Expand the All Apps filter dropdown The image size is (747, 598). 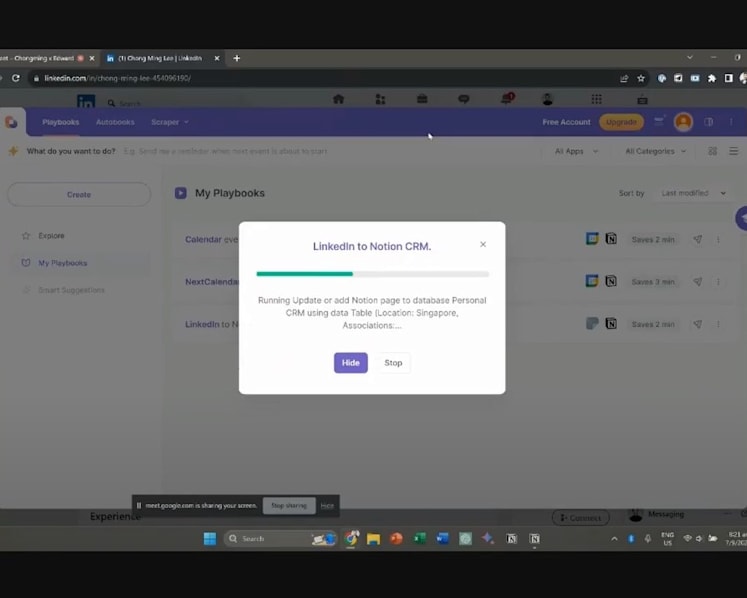click(576, 151)
